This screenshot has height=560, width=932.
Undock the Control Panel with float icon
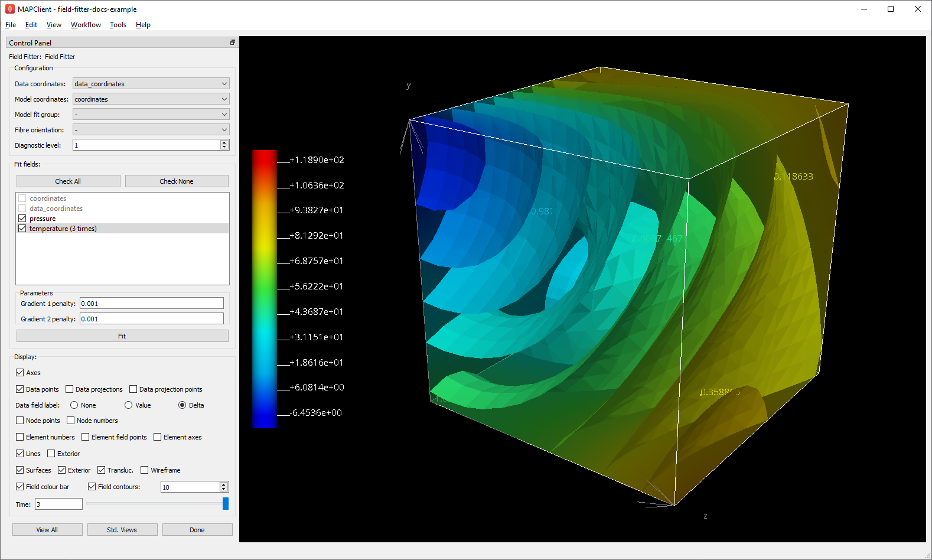tap(233, 43)
